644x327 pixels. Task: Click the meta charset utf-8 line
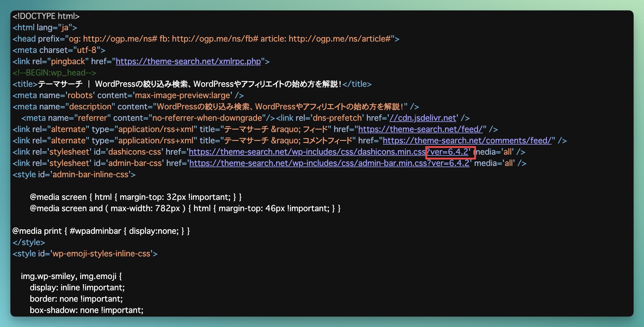(x=59, y=50)
